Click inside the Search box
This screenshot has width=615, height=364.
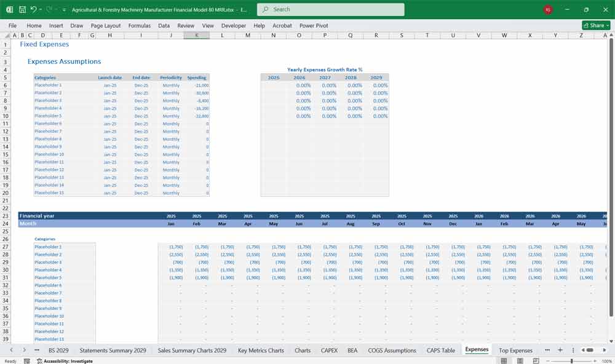point(332,9)
